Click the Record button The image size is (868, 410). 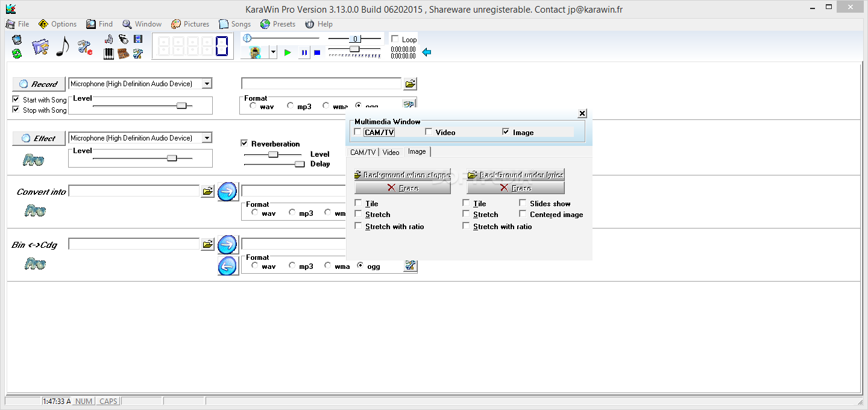pyautogui.click(x=39, y=84)
